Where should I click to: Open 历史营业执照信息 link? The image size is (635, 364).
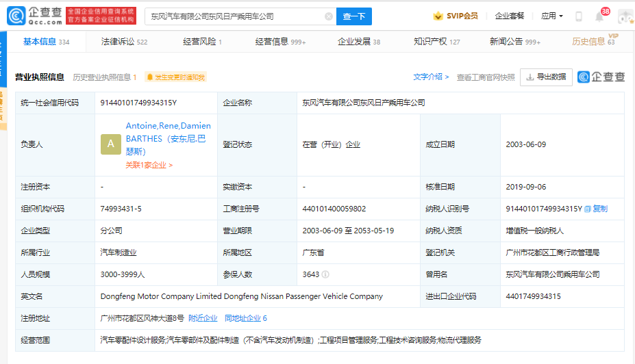click(105, 77)
